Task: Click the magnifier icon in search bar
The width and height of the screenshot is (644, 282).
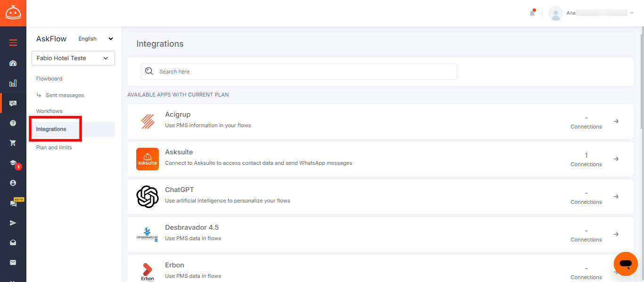Action: [149, 71]
